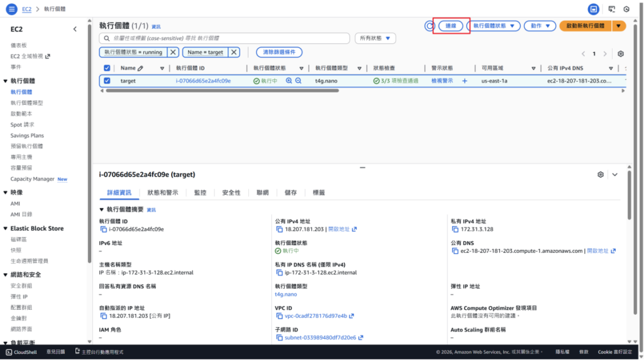644x362 pixels.
Task: Expand the 動作 actions dropdown
Action: pos(540,26)
